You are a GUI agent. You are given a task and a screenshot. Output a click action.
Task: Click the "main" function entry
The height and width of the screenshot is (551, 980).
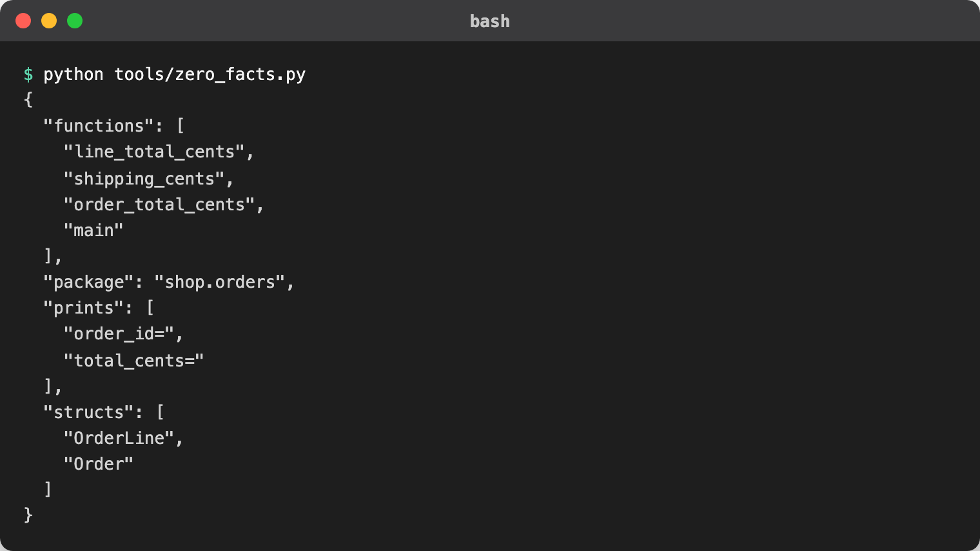(x=93, y=230)
